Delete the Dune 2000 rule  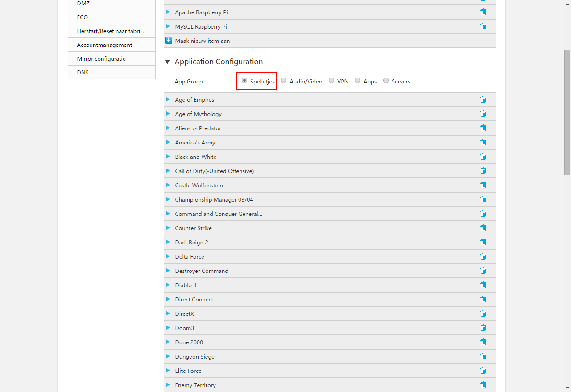(x=483, y=342)
